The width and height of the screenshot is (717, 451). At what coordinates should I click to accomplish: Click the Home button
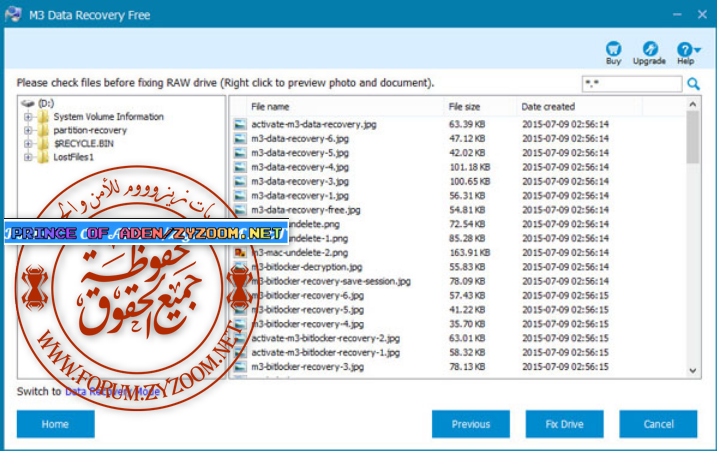click(56, 424)
